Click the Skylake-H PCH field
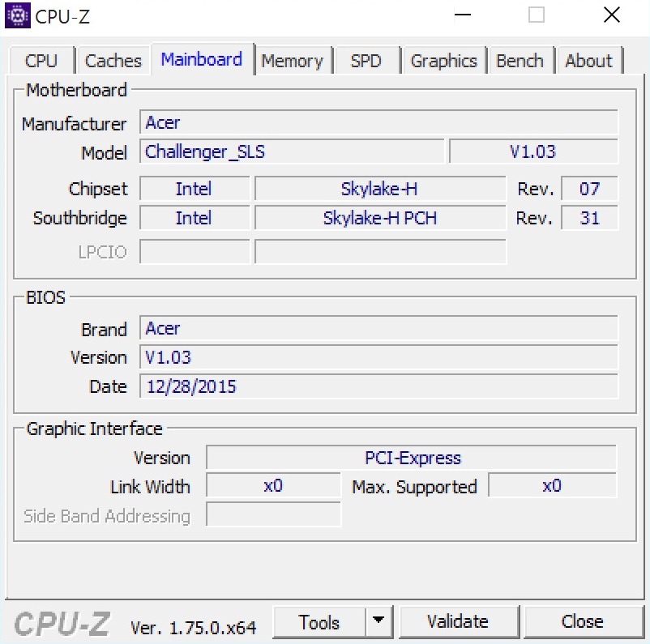 click(x=380, y=218)
